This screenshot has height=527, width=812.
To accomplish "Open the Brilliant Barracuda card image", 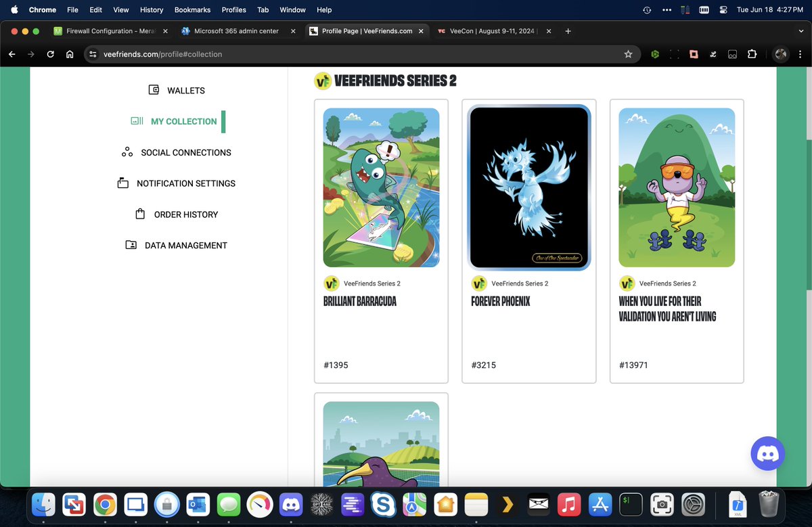I will (x=381, y=187).
